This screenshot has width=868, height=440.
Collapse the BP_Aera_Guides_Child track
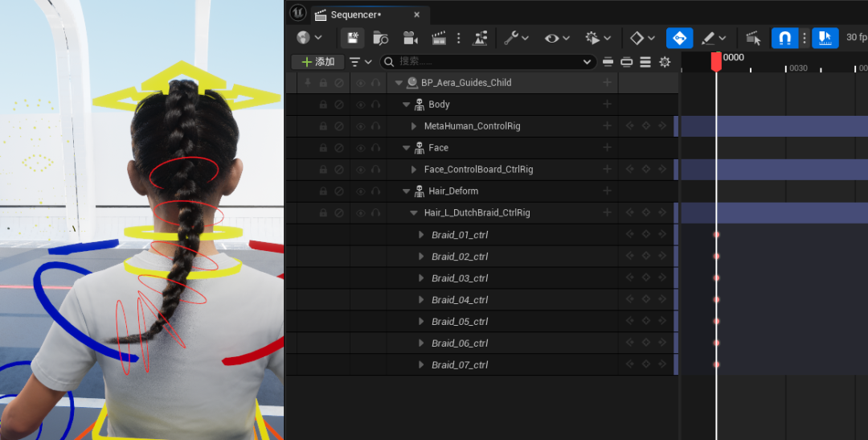(x=399, y=83)
